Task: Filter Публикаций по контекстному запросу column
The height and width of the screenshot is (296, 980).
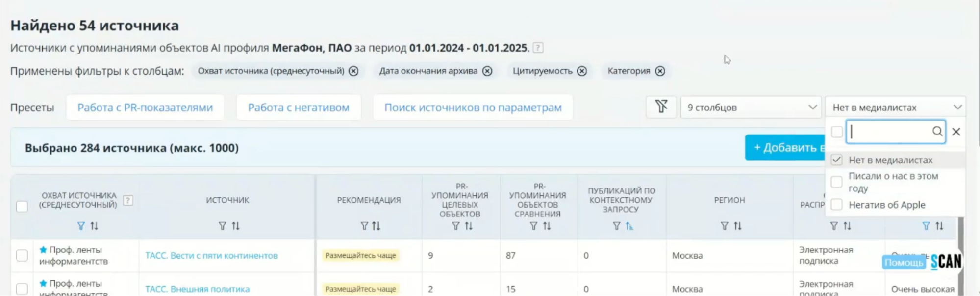Action: pos(617,226)
